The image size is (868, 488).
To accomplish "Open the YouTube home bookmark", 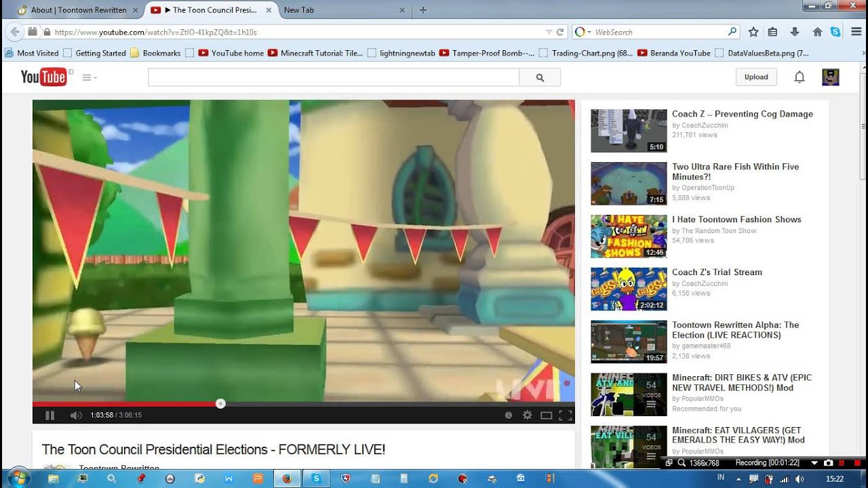I will [231, 53].
